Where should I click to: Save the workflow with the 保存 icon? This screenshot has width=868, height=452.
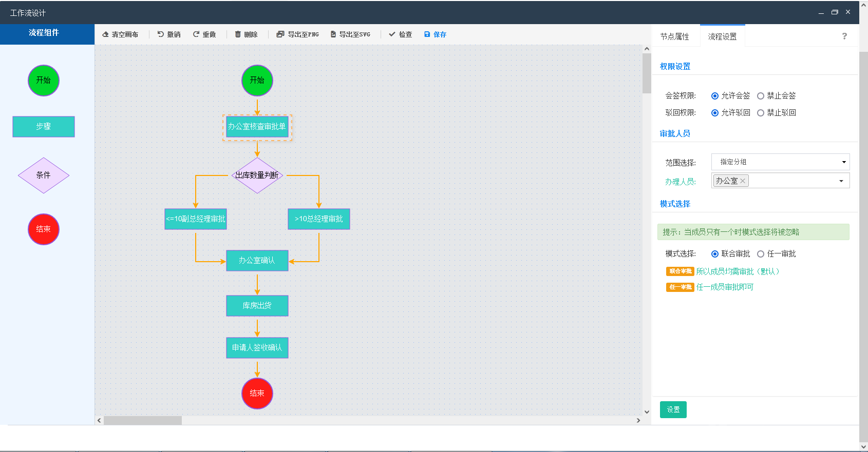427,34
